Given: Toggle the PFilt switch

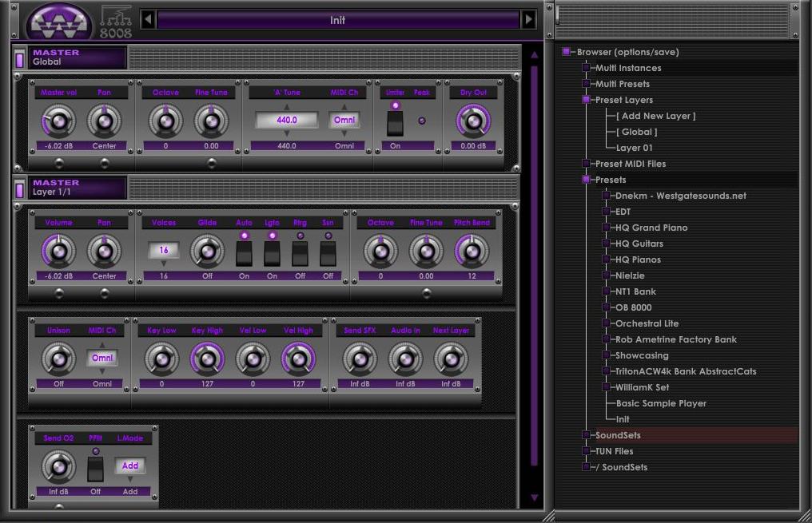Looking at the screenshot, I should [x=95, y=469].
